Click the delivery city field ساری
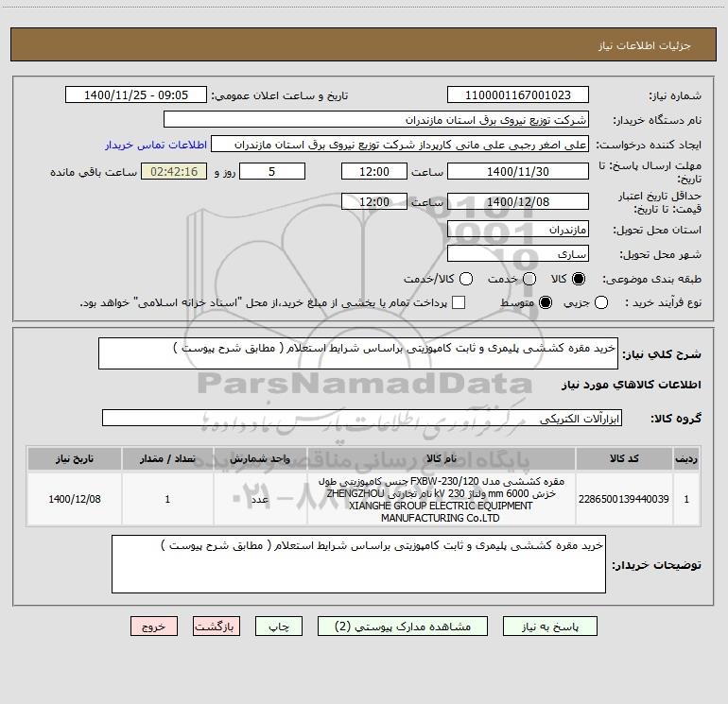 click(x=518, y=254)
